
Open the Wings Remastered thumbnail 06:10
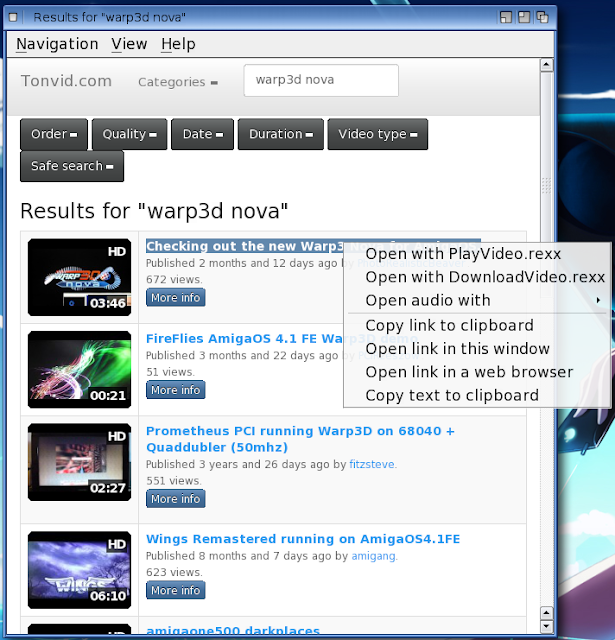80,570
